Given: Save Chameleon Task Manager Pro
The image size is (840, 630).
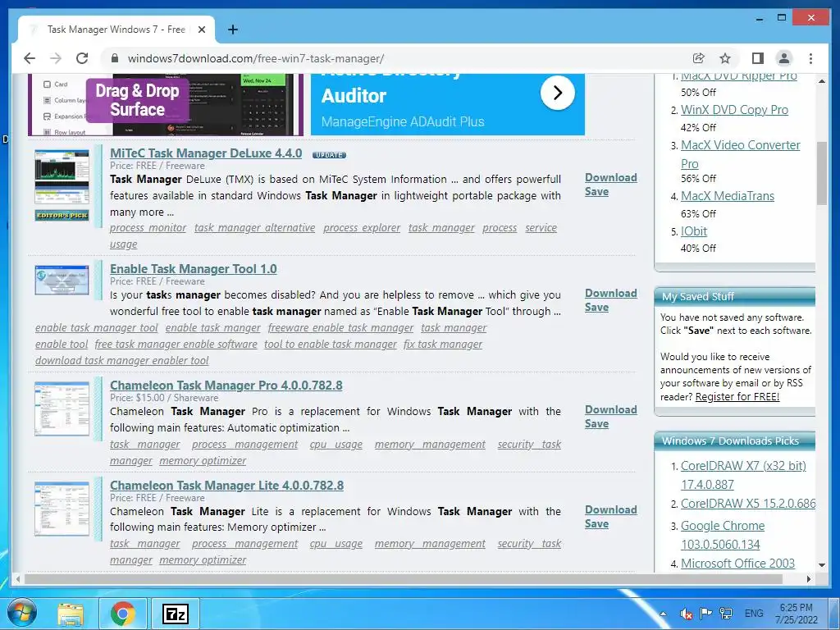Looking at the screenshot, I should 596,424.
